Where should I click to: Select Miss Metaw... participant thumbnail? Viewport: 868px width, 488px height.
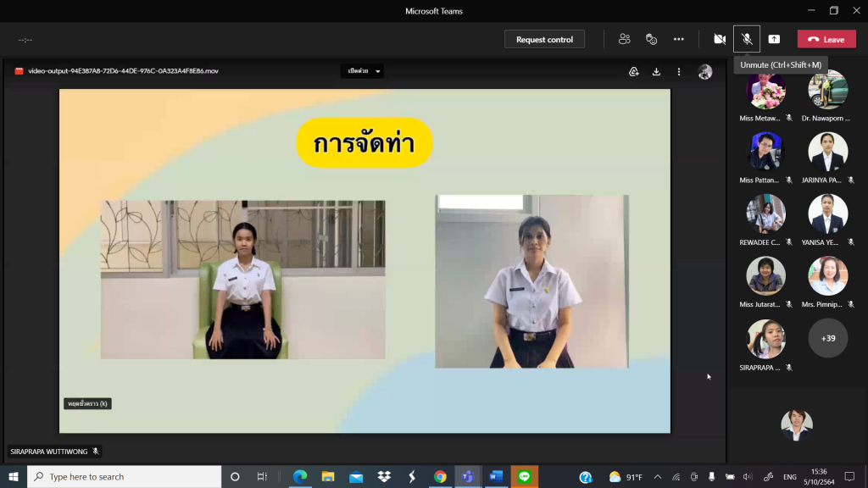765,90
